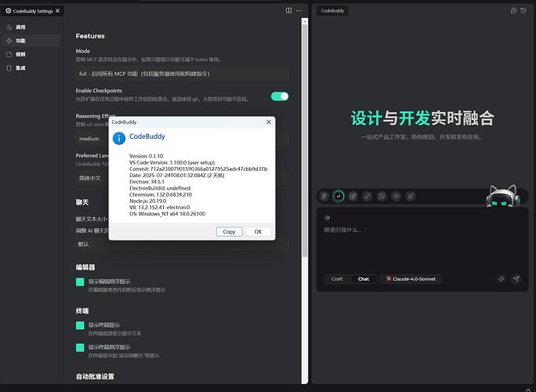Open the 集成 integration settings section
This screenshot has height=392, width=536.
pyautogui.click(x=31, y=68)
